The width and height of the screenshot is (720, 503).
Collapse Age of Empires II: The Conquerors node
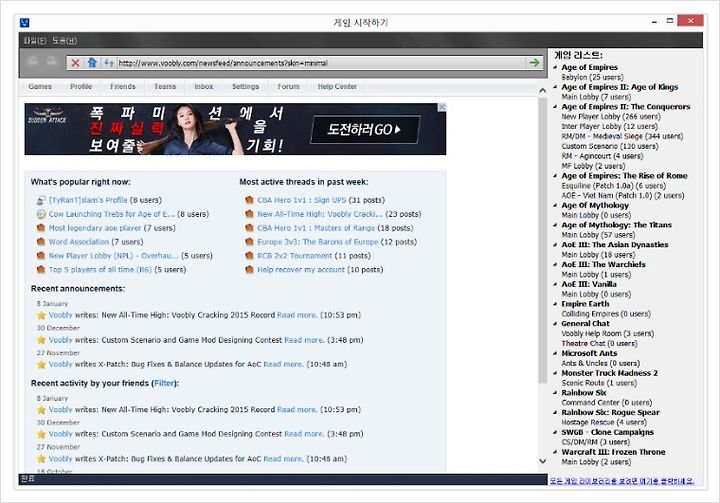coord(555,107)
